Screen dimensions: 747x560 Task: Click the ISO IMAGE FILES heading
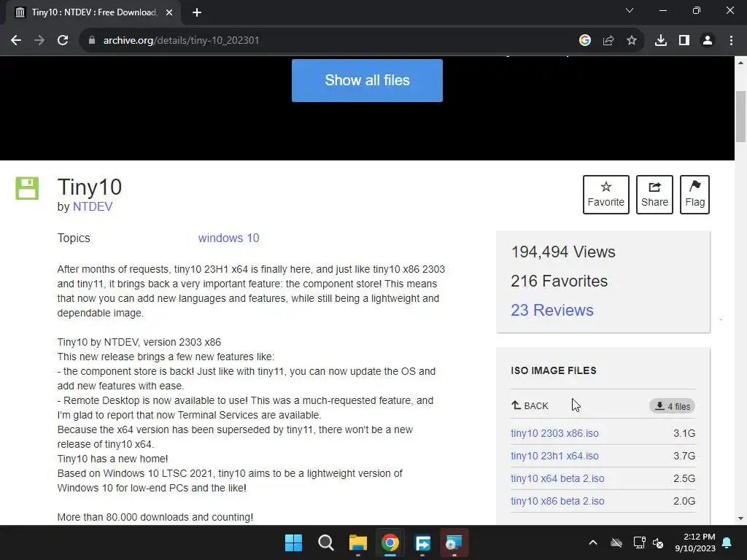(554, 370)
